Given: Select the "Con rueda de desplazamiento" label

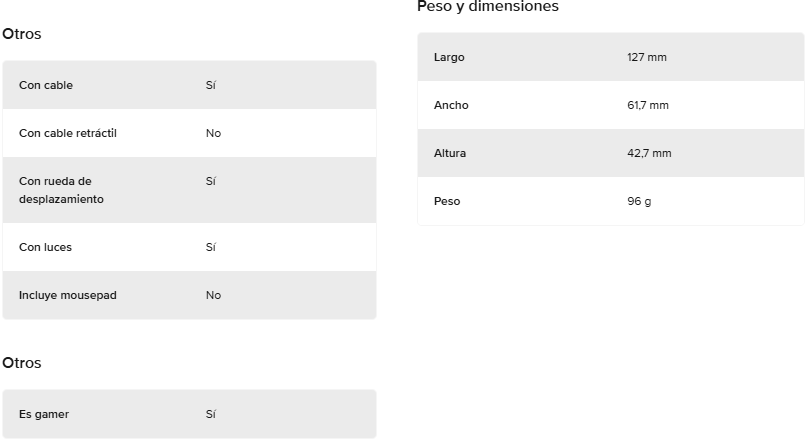Looking at the screenshot, I should tap(61, 190).
